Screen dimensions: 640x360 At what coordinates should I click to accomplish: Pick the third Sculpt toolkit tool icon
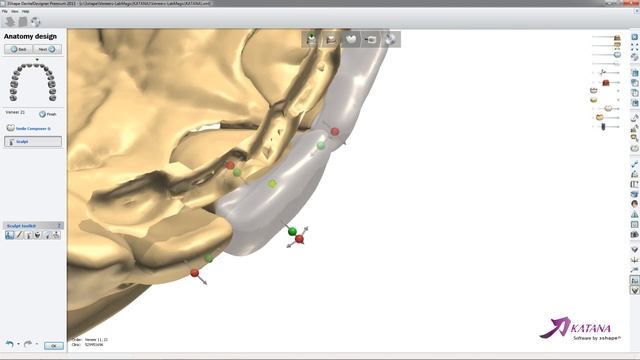[29, 235]
